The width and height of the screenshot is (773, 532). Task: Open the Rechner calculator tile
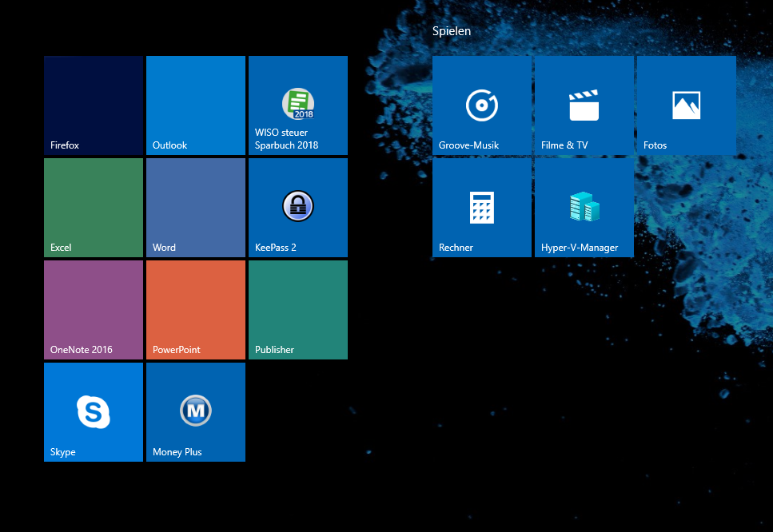[482, 208]
